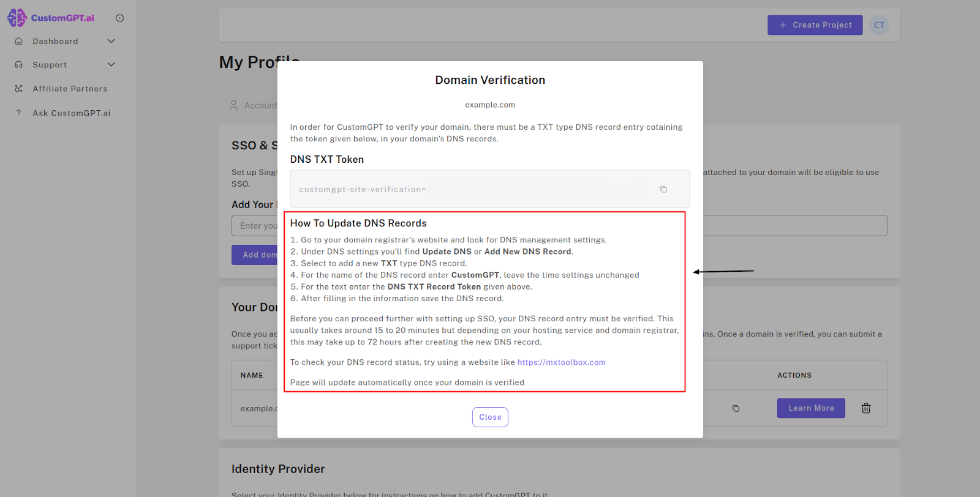This screenshot has width=980, height=497.
Task: Close the Domain Verification dialog
Action: 490,417
